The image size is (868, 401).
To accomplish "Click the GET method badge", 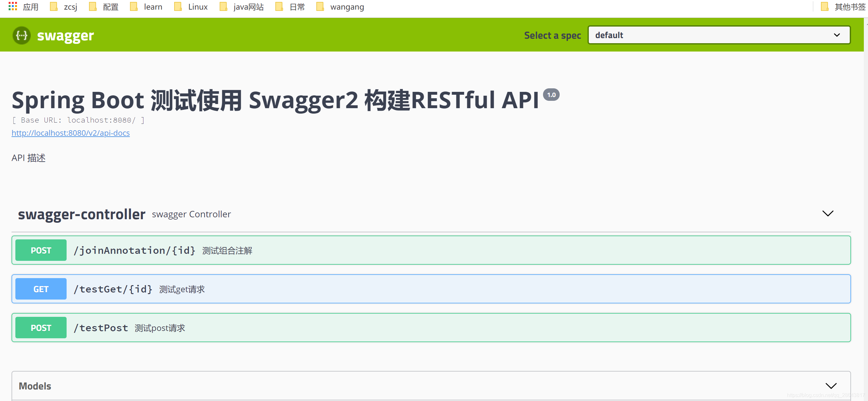I will [41, 289].
